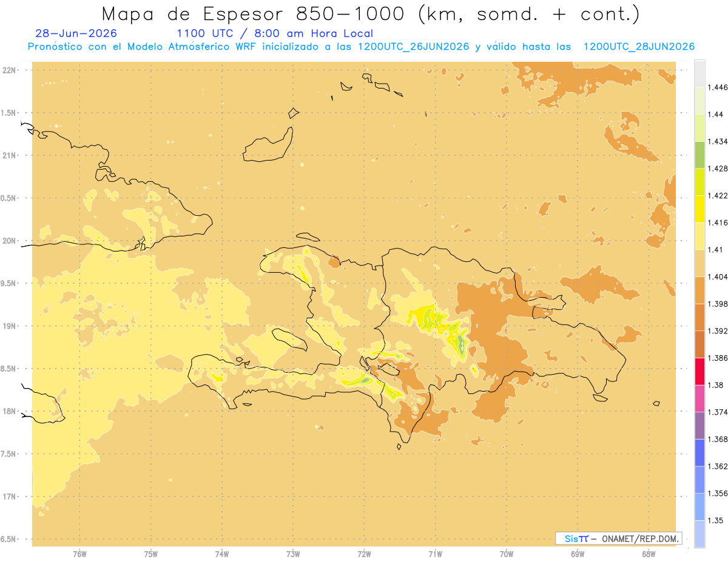
Task: Select the 21N latitude axis label
Action: pos(9,155)
